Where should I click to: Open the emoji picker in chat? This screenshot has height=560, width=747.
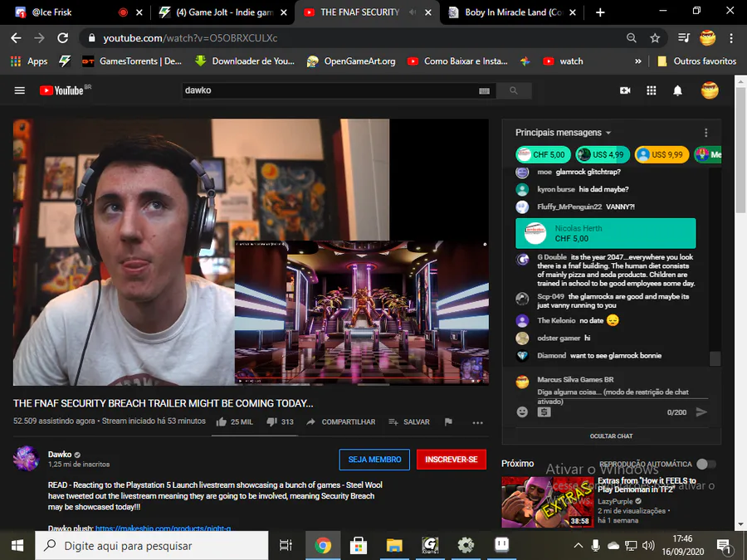(522, 411)
